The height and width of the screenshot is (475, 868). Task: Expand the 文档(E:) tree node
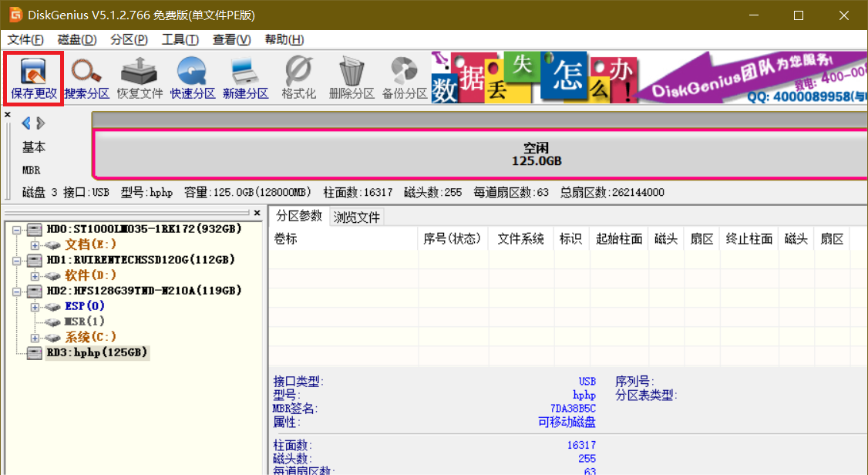pos(35,244)
